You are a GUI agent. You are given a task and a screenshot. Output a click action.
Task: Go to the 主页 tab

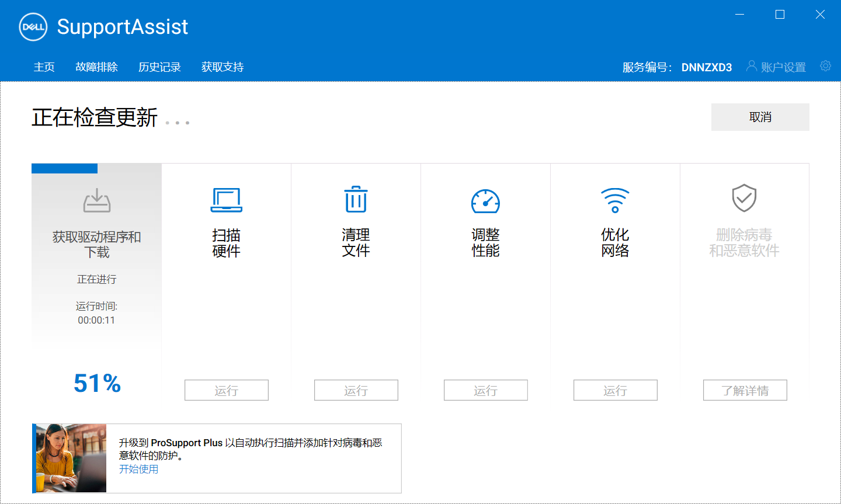[x=44, y=67]
